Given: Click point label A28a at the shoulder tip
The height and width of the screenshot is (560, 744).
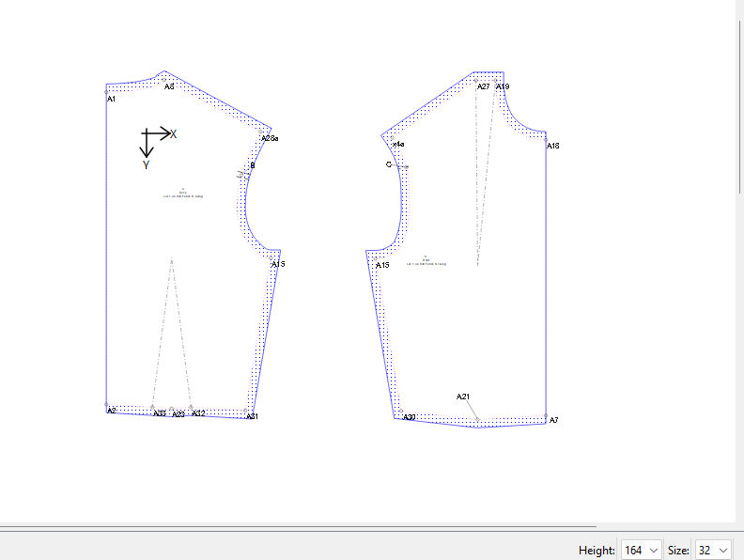Looking at the screenshot, I should pos(270,138).
